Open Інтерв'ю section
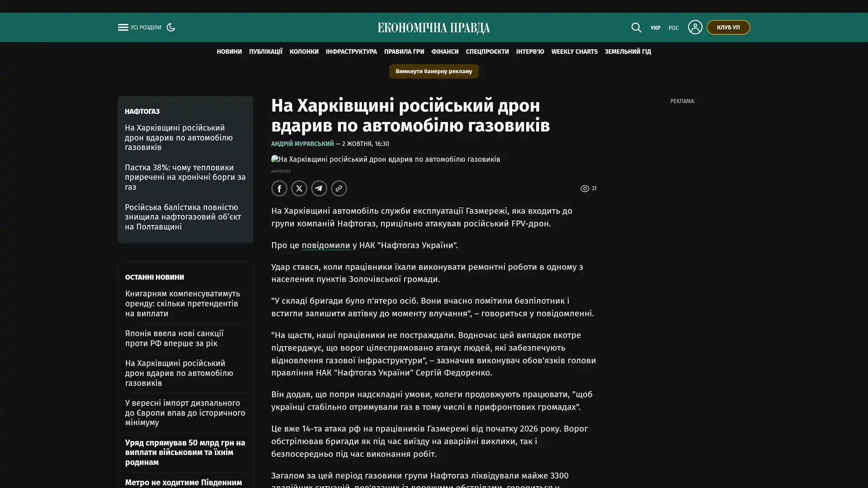The width and height of the screenshot is (868, 488). (530, 52)
